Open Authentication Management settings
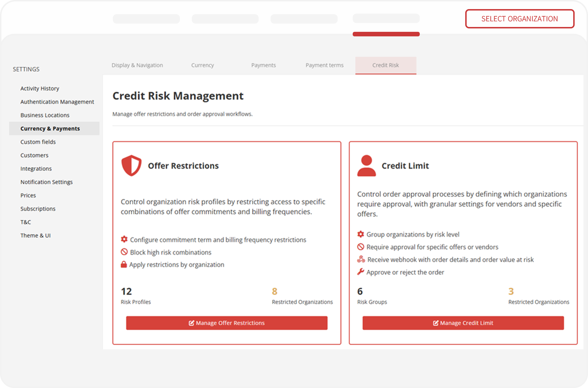Screen dimensions: 588x388 (57, 102)
